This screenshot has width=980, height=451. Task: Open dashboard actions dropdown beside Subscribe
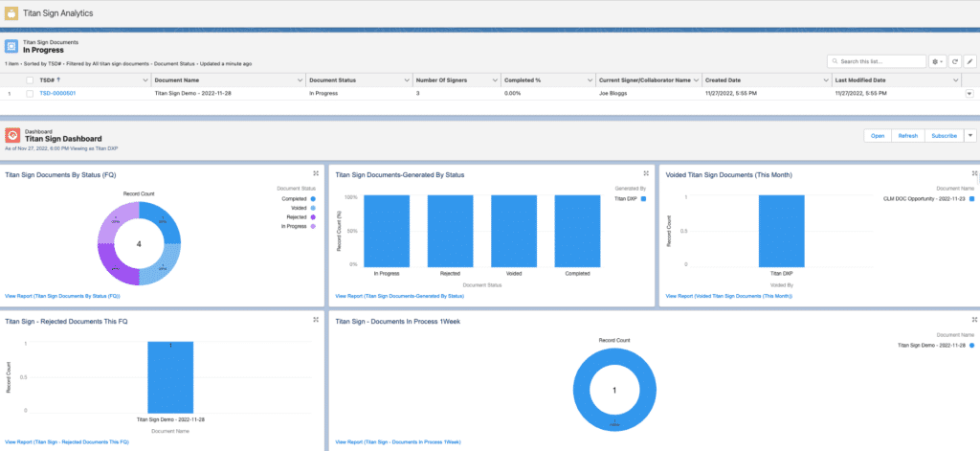969,136
